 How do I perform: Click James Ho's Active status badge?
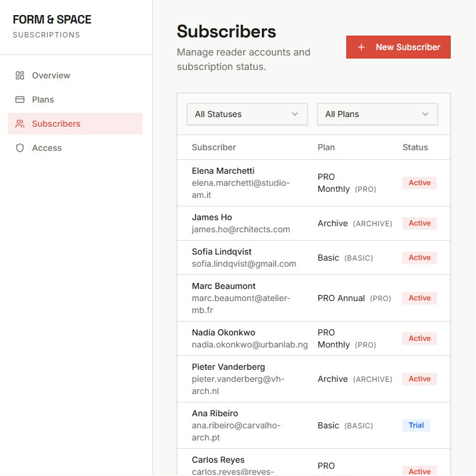tap(419, 223)
